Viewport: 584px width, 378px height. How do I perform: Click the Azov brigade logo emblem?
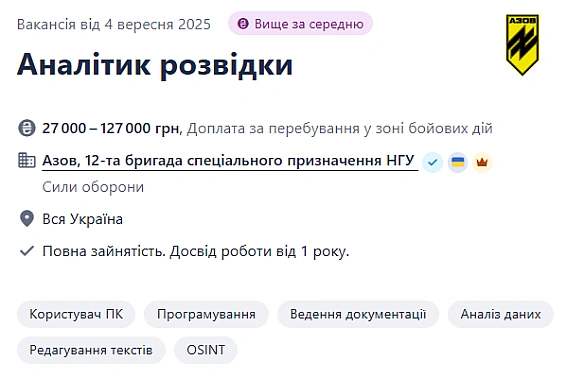coord(522,45)
